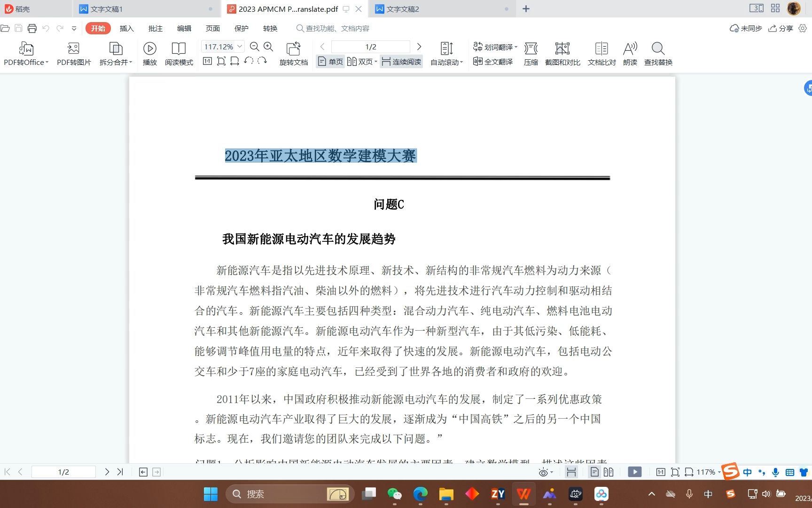Click the Windows Start button
The width and height of the screenshot is (812, 508).
pyautogui.click(x=211, y=494)
